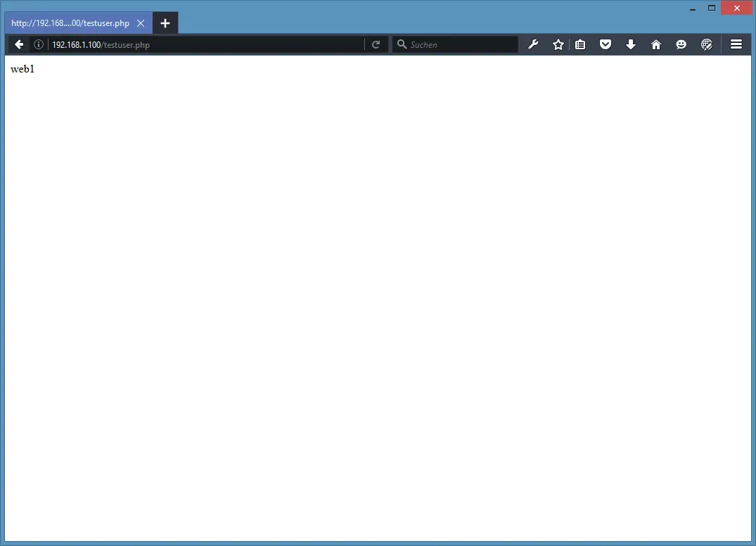Focus the address bar showing 192.168.1.100/testuser.php

coord(207,44)
